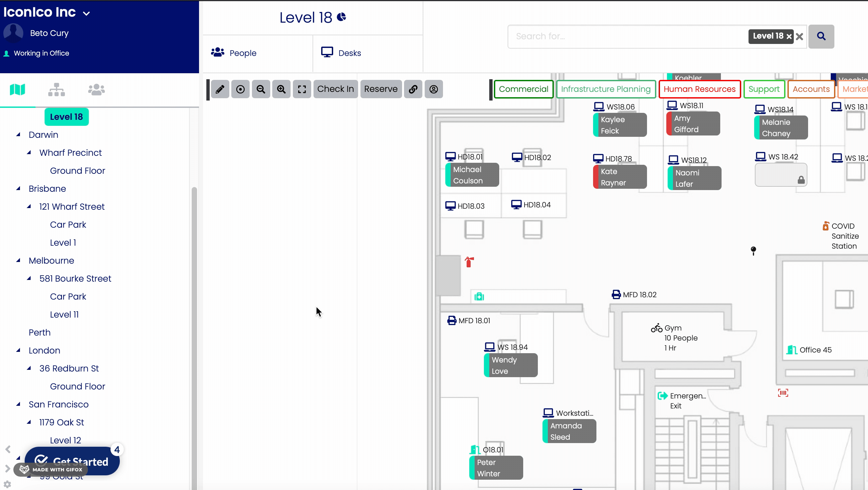Image resolution: width=868 pixels, height=490 pixels.
Task: Select MFD 18.02 printer icon
Action: click(x=616, y=295)
